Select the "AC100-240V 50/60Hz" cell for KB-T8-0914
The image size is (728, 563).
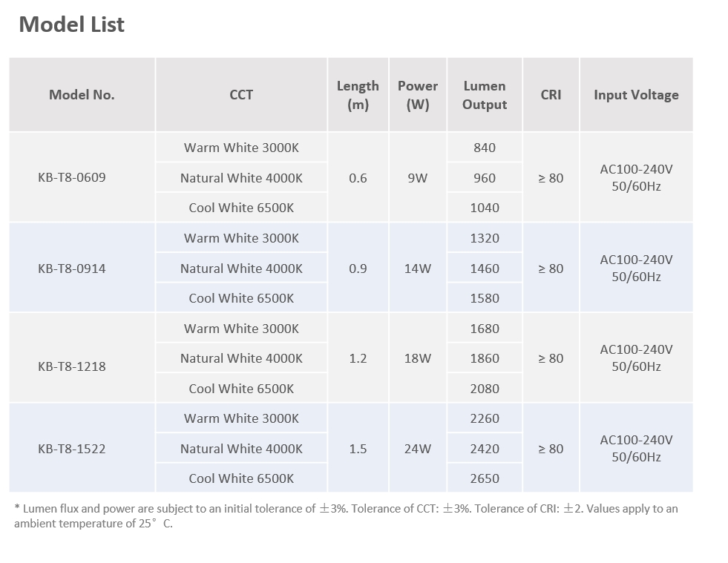tap(637, 269)
